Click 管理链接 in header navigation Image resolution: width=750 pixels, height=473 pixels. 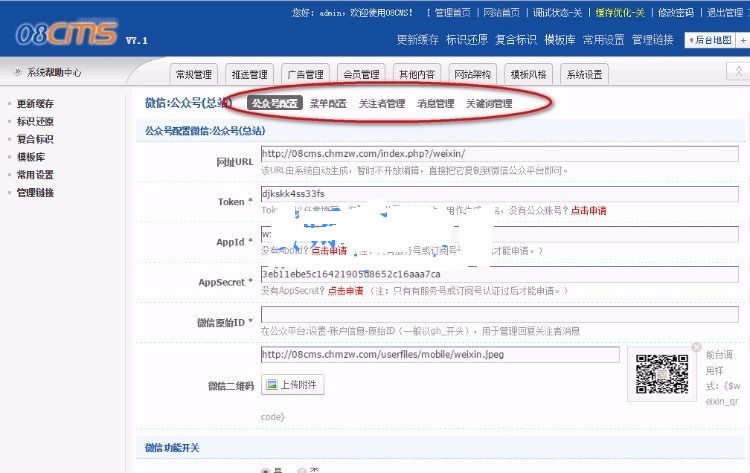(x=653, y=40)
